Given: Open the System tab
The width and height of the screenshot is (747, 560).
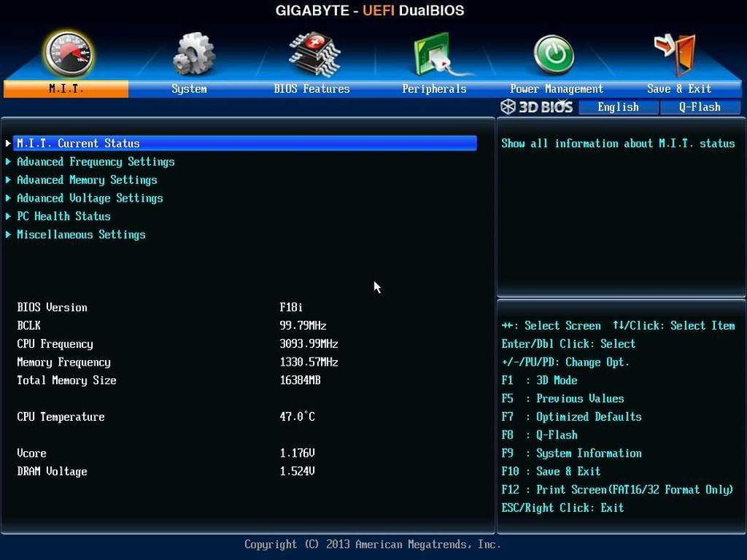Looking at the screenshot, I should 189,89.
